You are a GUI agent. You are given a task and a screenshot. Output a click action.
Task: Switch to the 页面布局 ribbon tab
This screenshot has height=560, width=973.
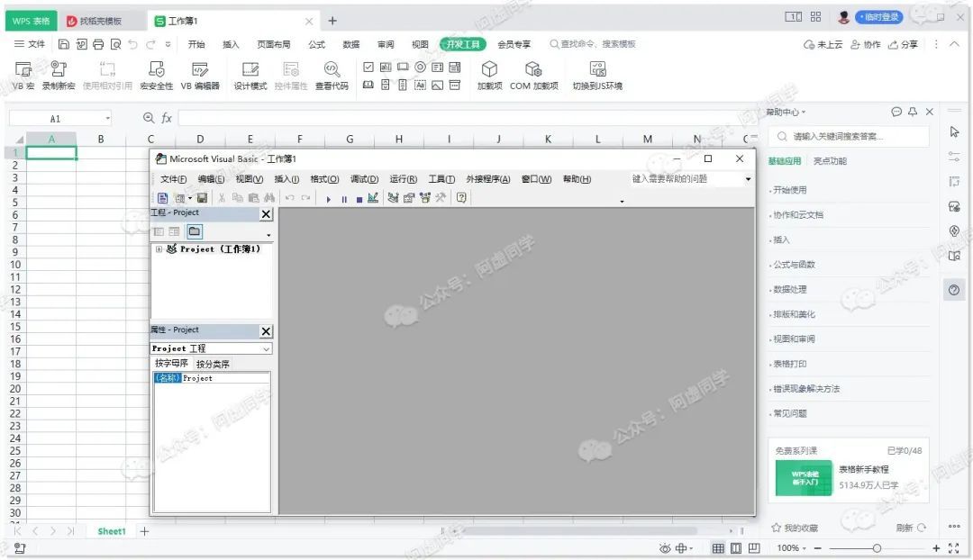[x=274, y=44]
